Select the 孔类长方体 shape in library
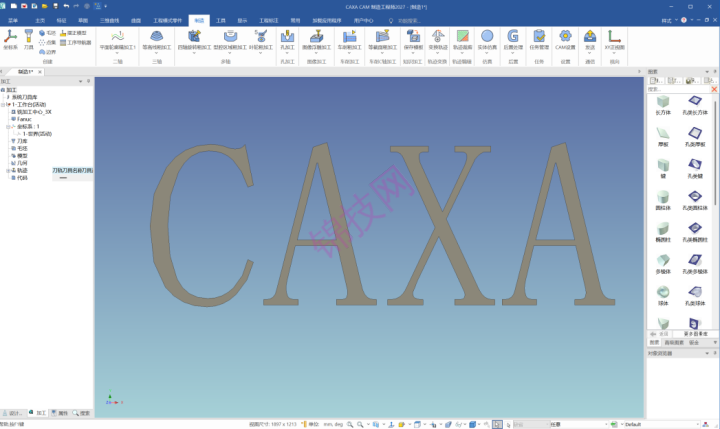Image resolution: width=720 pixels, height=429 pixels. pyautogui.click(x=695, y=105)
